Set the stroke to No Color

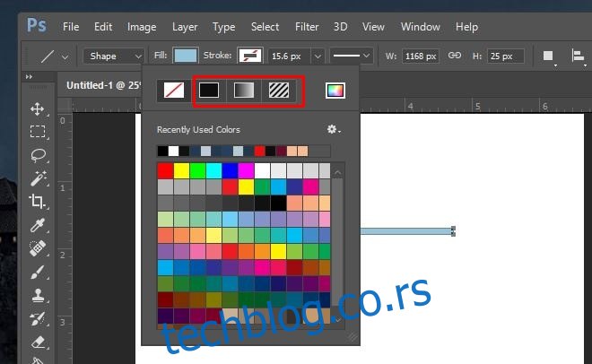tap(174, 91)
